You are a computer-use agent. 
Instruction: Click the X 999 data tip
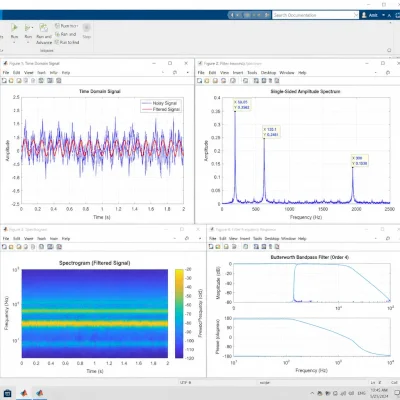360,161
